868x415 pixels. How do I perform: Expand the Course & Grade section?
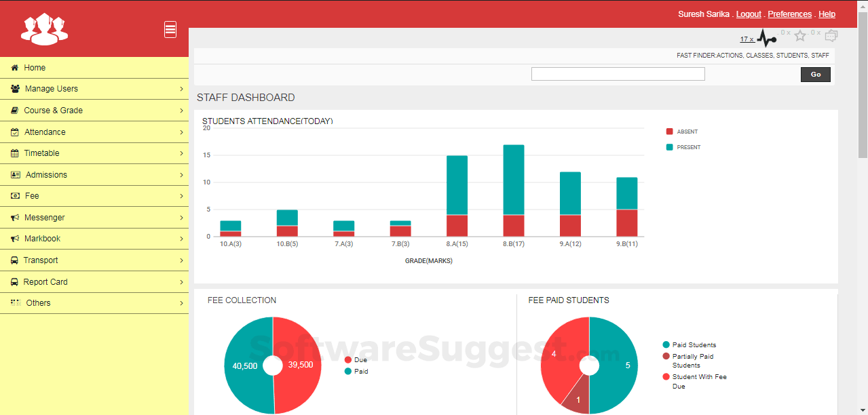[182, 110]
